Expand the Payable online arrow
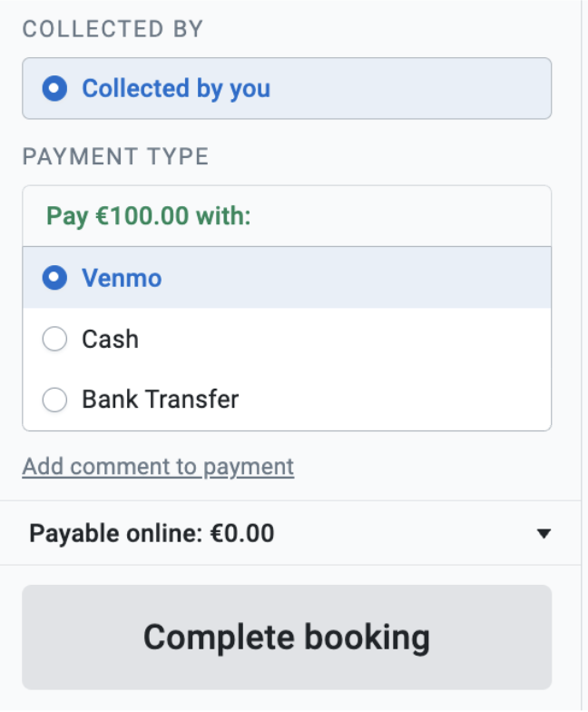588x712 pixels. (544, 534)
